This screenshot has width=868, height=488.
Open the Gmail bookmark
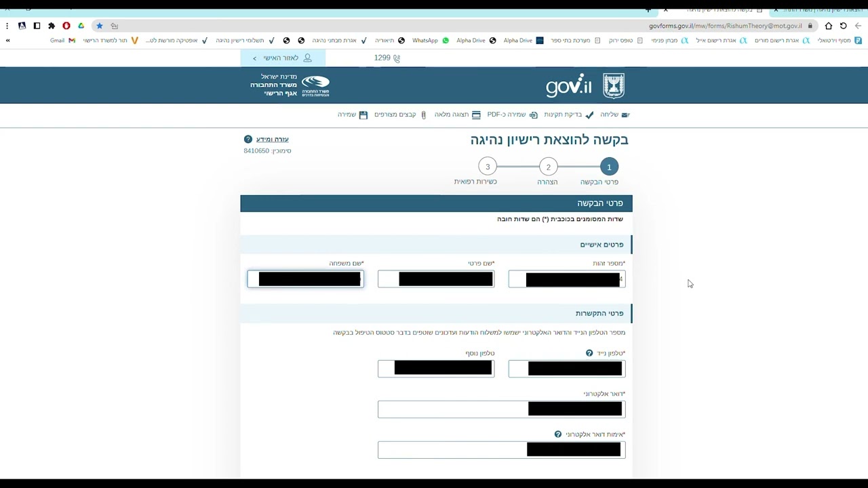point(62,41)
